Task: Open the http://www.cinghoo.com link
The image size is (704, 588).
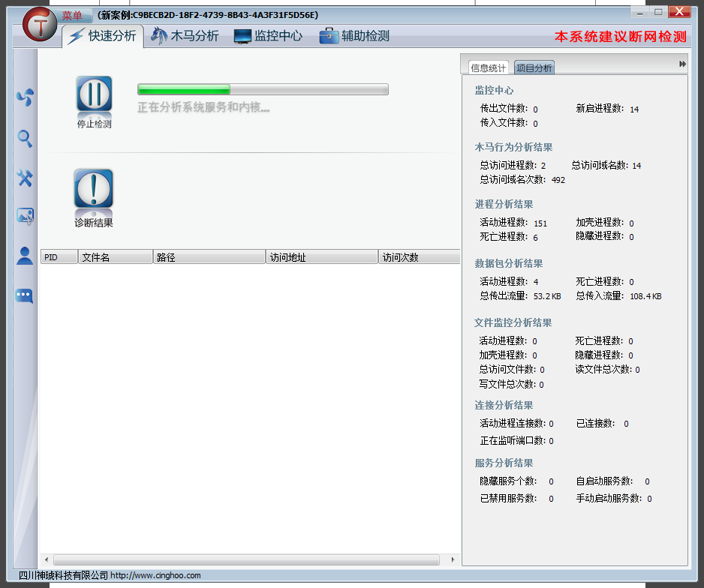Action: (x=155, y=575)
